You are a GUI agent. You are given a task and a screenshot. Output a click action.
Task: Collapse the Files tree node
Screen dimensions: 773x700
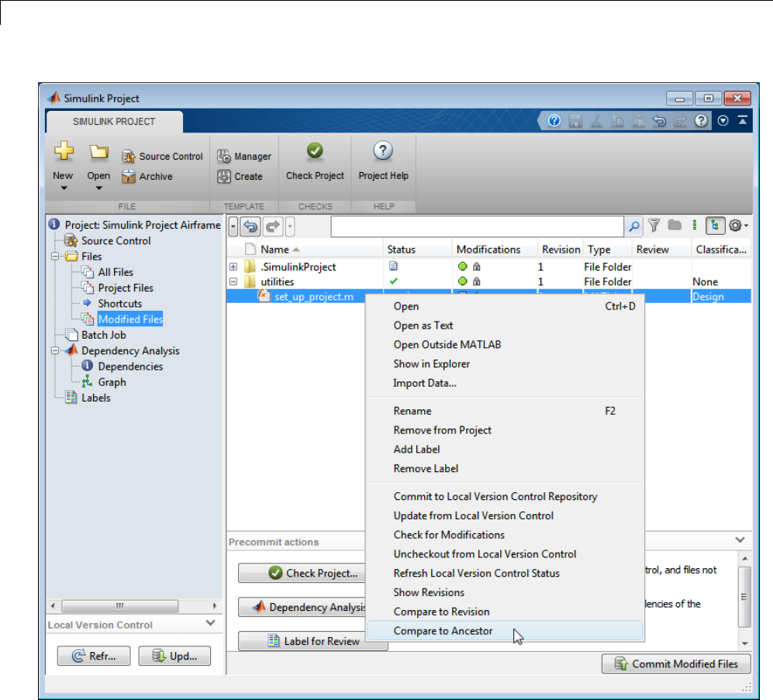coord(55,257)
